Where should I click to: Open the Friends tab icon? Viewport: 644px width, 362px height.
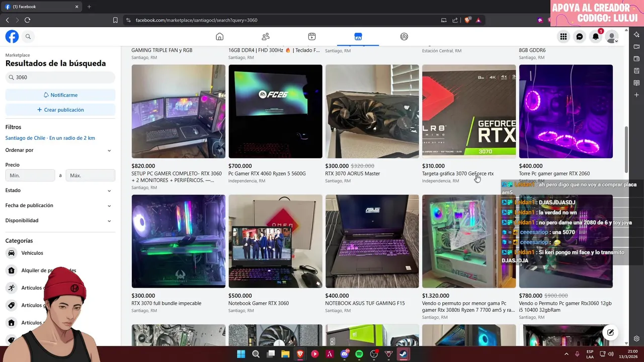[266, 37]
